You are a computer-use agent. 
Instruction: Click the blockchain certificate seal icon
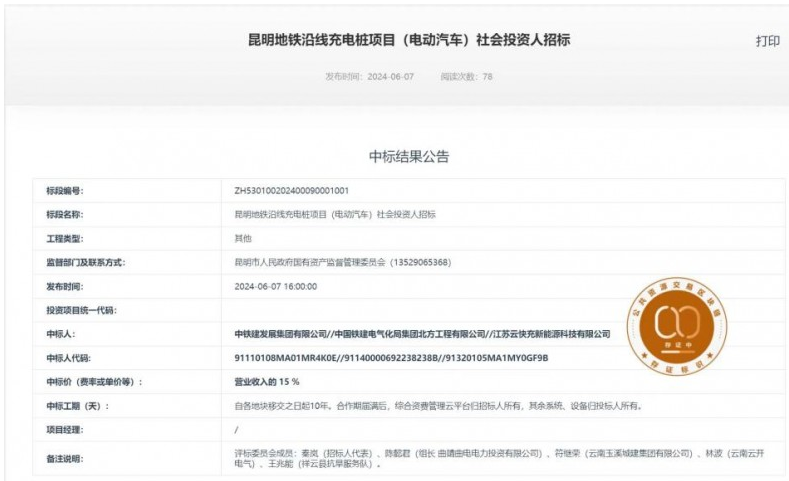[676, 326]
